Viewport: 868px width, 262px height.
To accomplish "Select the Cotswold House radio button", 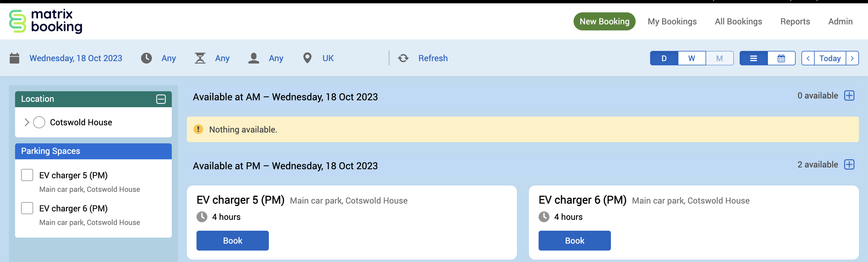I will 39,122.
